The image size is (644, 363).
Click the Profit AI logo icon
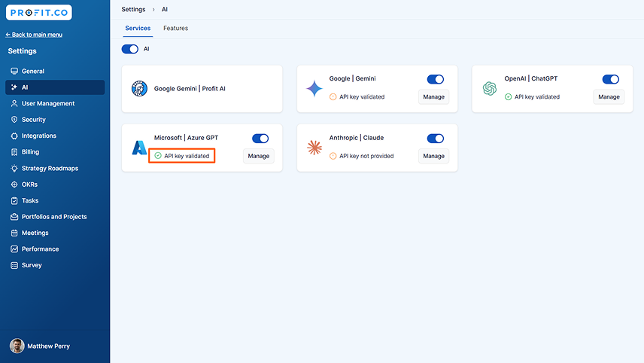click(x=140, y=88)
